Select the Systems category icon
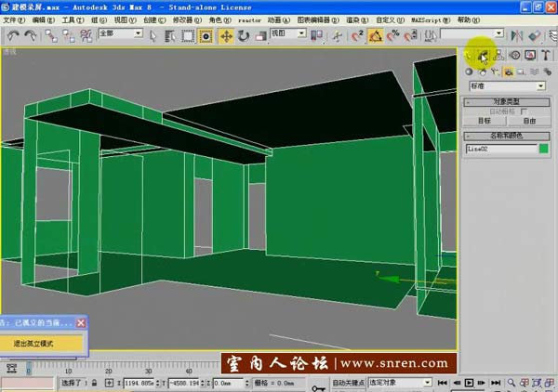The width and height of the screenshot is (558, 392). [548, 72]
